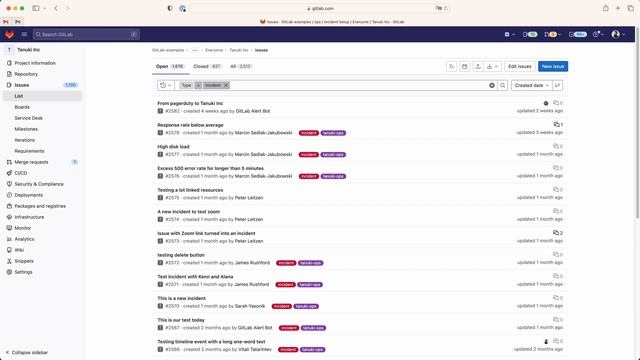Select Service Desk under Issues
The height and width of the screenshot is (360, 640).
tap(29, 118)
